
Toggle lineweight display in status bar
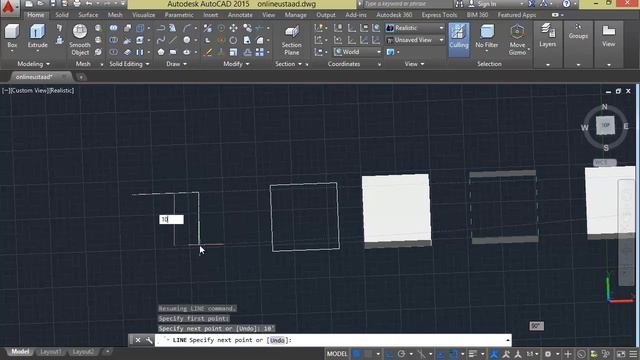(473, 354)
